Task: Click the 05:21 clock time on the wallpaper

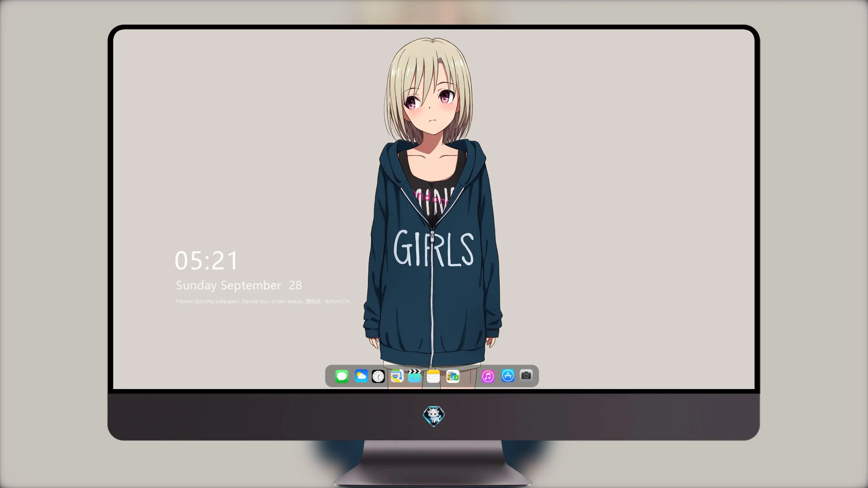Action: click(206, 260)
